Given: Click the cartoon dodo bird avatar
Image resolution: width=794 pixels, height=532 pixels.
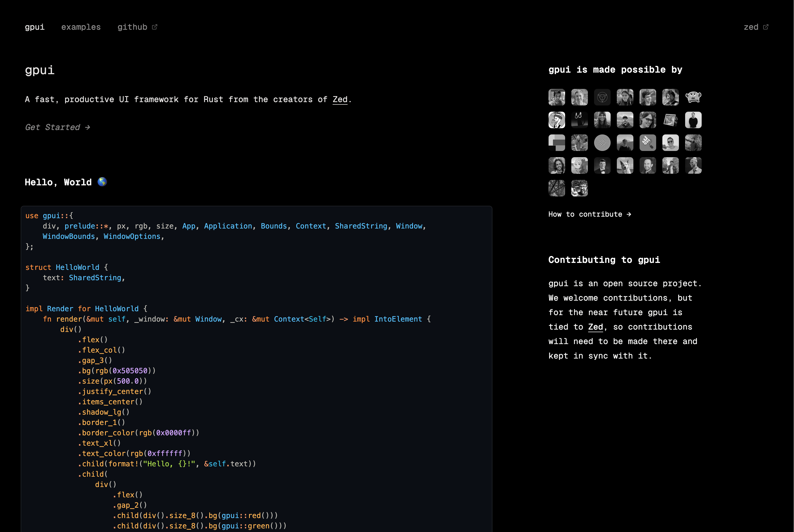Looking at the screenshot, I should [x=557, y=120].
